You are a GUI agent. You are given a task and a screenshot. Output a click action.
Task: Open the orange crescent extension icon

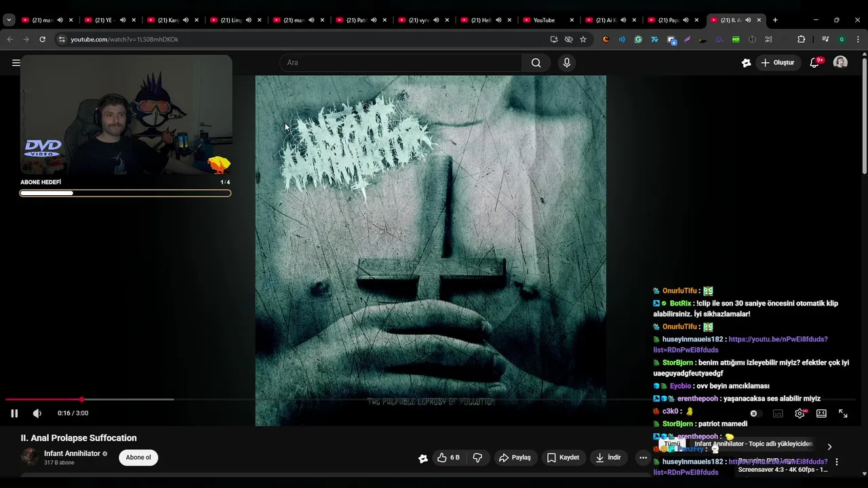point(606,39)
